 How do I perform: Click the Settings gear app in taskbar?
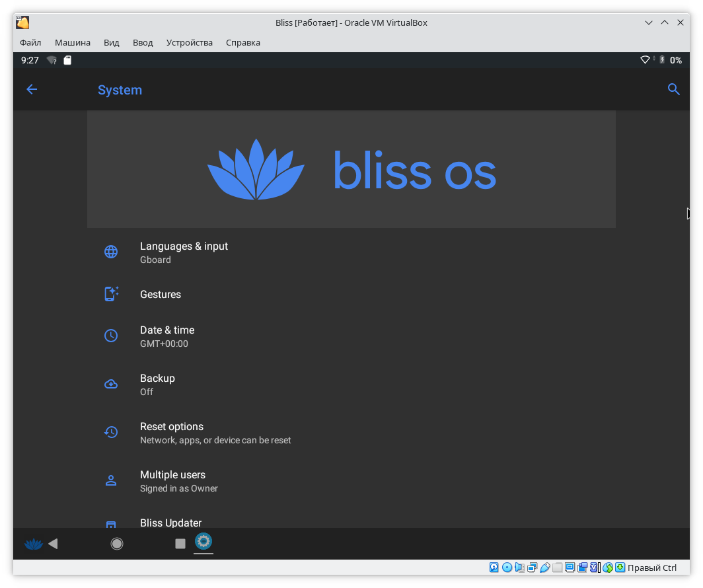203,542
